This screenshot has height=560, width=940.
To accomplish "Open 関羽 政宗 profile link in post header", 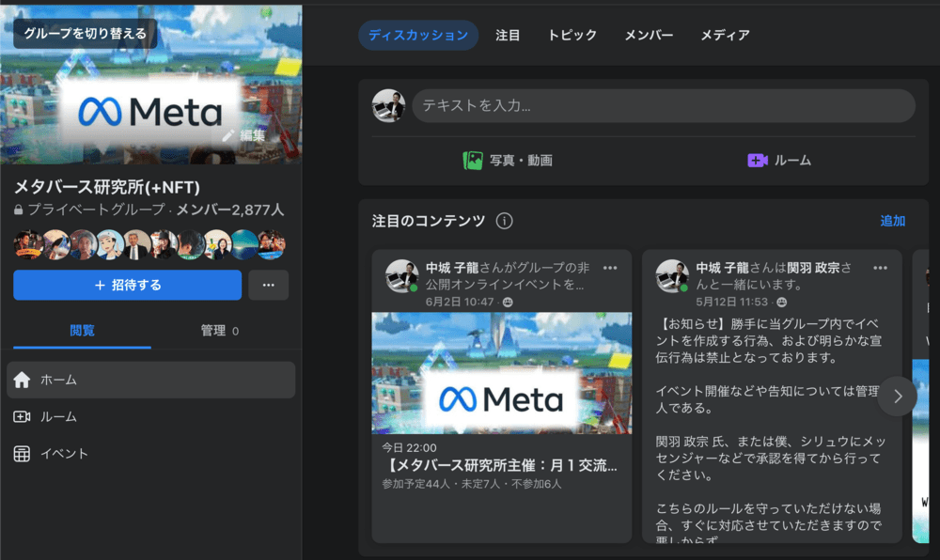I will [813, 269].
